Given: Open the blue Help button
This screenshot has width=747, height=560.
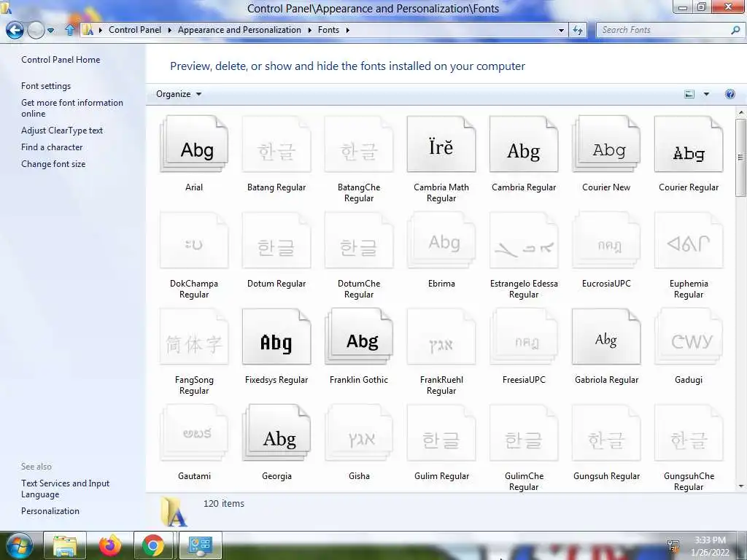Looking at the screenshot, I should (x=729, y=94).
